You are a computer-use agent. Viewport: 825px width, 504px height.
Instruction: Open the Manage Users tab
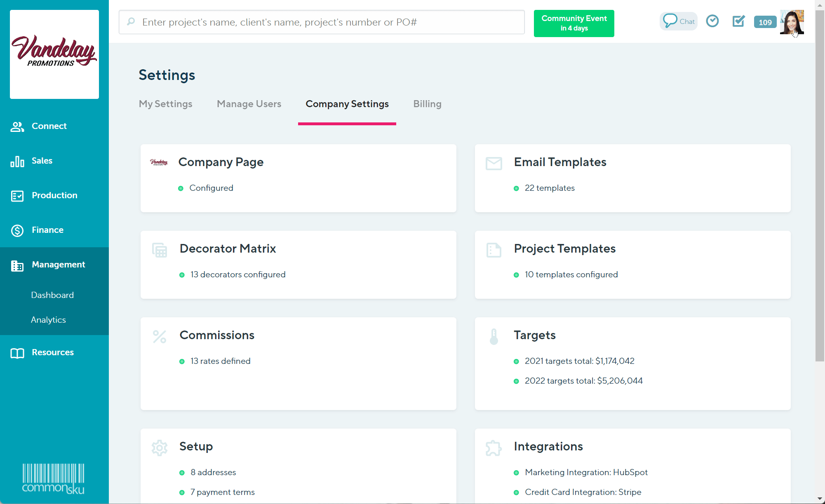coord(249,104)
